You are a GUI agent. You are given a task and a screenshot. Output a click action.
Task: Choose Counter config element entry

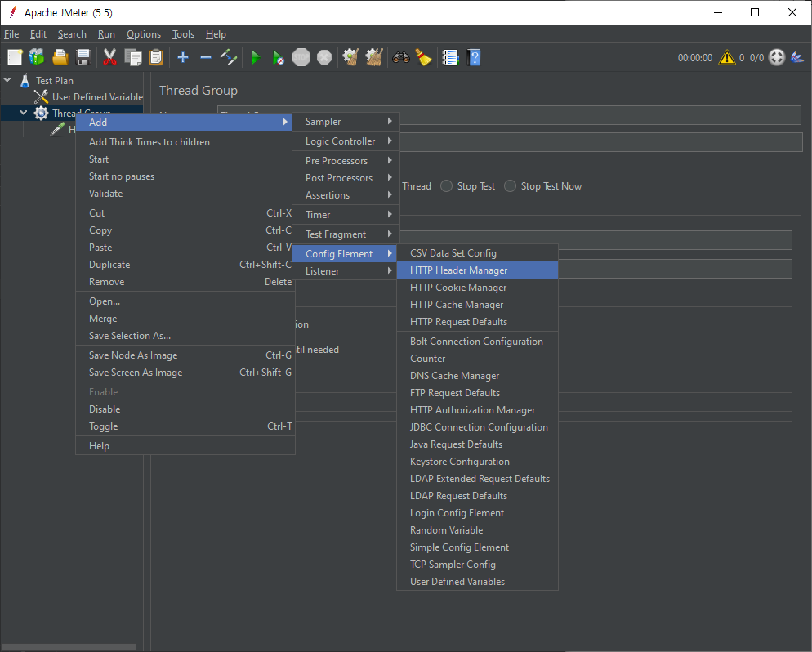click(x=477, y=359)
